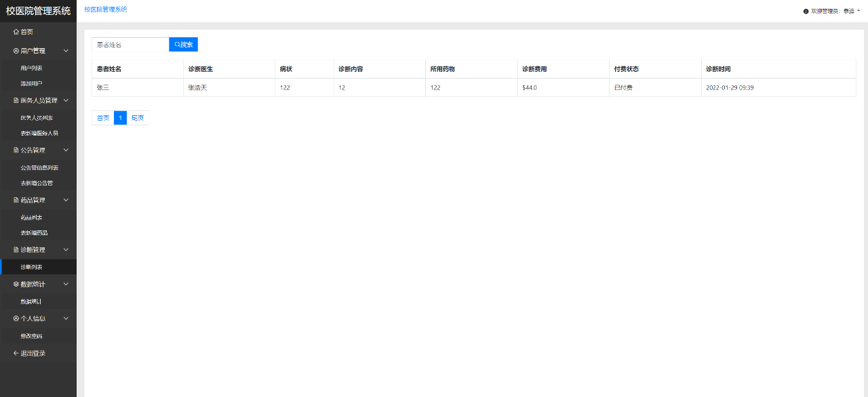Focus the 患者姓名 search input field
The height and width of the screenshot is (397, 868).
(x=130, y=45)
